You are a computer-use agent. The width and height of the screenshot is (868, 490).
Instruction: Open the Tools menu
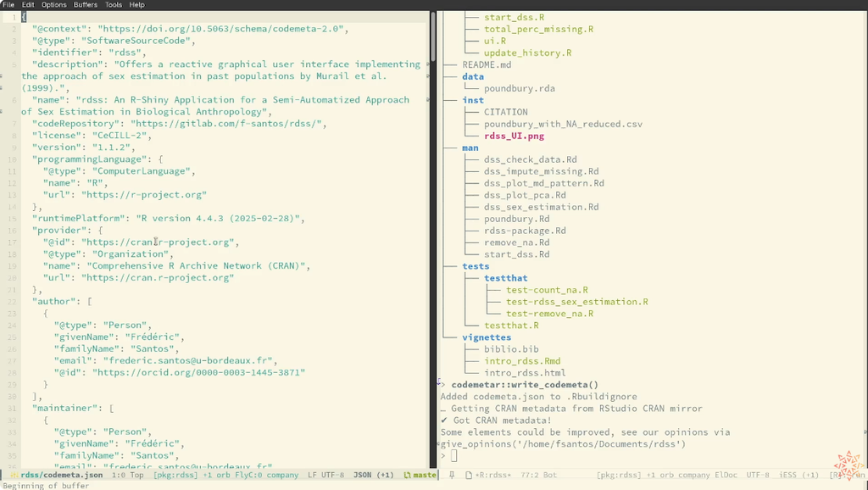pos(114,5)
